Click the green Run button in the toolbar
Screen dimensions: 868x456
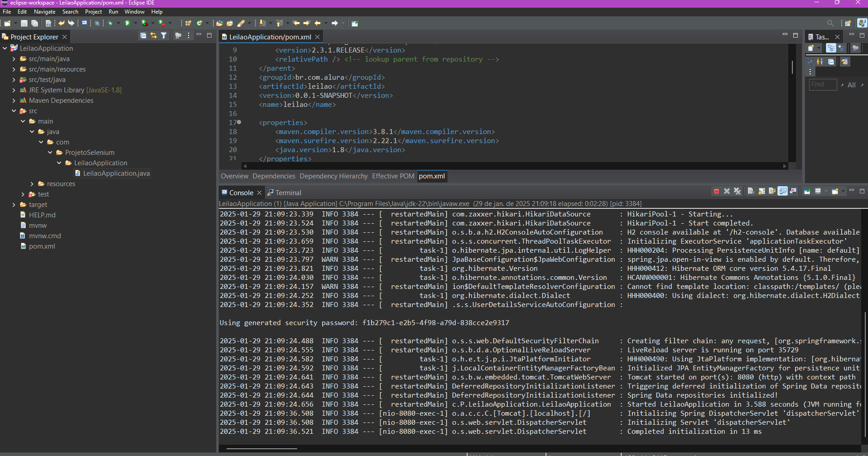(x=127, y=23)
